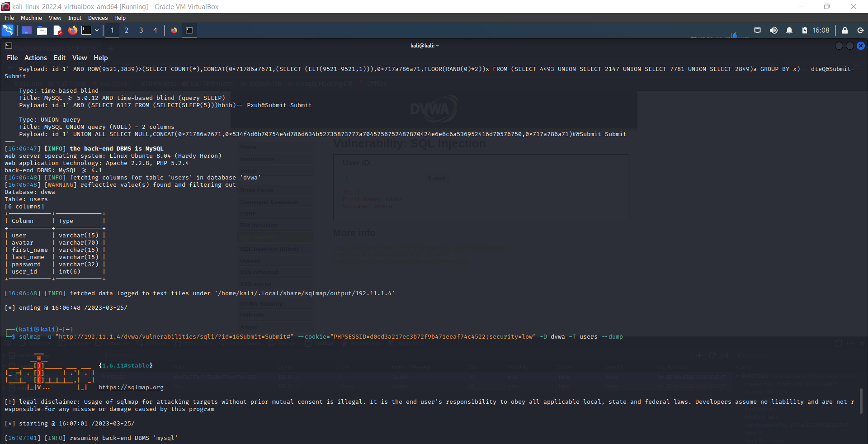Viewport: 868px width, 444px height.
Task: Select the Firefox window in the taskbar
Action: tap(174, 30)
